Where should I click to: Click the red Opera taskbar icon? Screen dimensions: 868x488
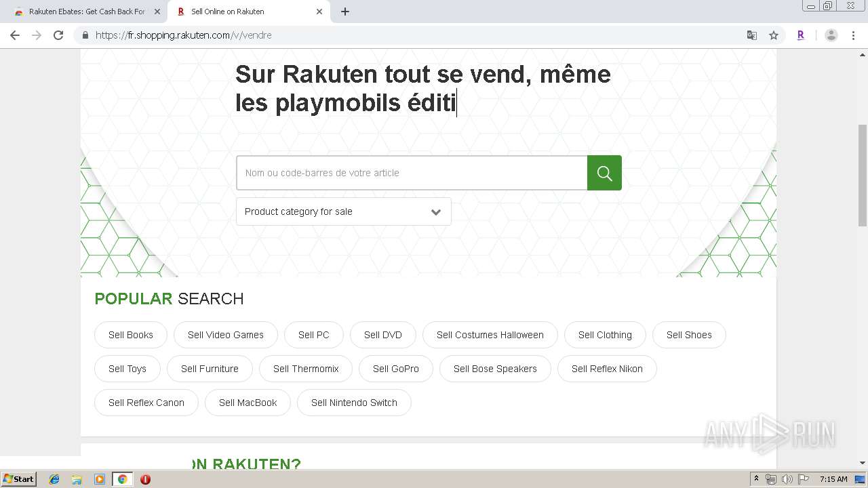coord(145,479)
